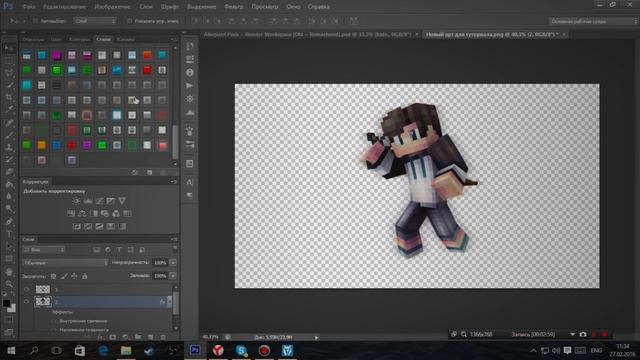
Task: Open the Фильтр menu
Action: pyautogui.click(x=234, y=7)
